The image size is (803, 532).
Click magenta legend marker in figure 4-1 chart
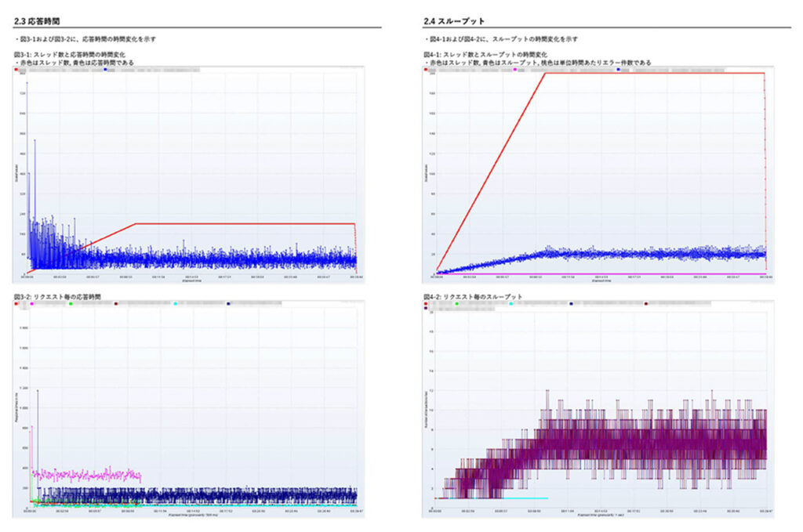[x=514, y=70]
